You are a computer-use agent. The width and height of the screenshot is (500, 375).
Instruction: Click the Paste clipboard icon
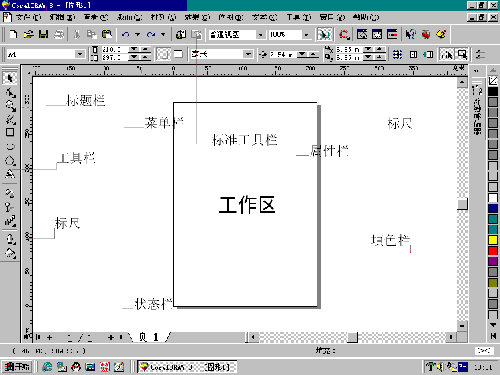(x=107, y=34)
